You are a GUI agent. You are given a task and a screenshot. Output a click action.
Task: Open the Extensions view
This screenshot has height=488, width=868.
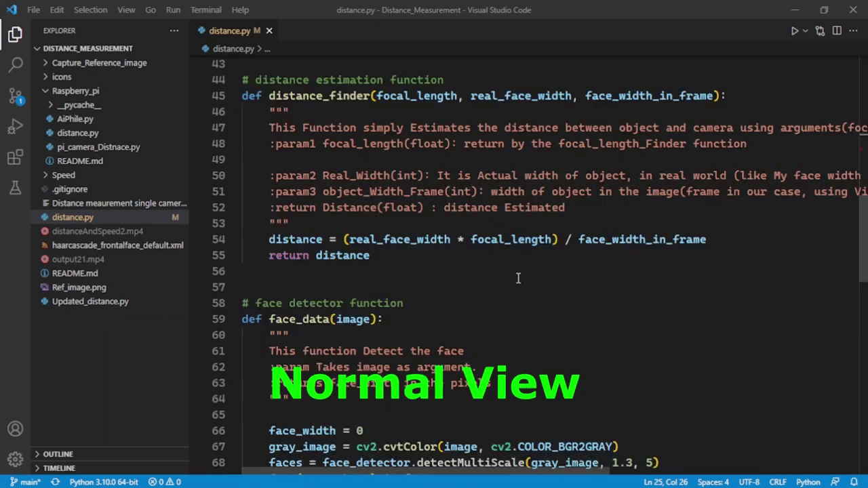pos(16,157)
